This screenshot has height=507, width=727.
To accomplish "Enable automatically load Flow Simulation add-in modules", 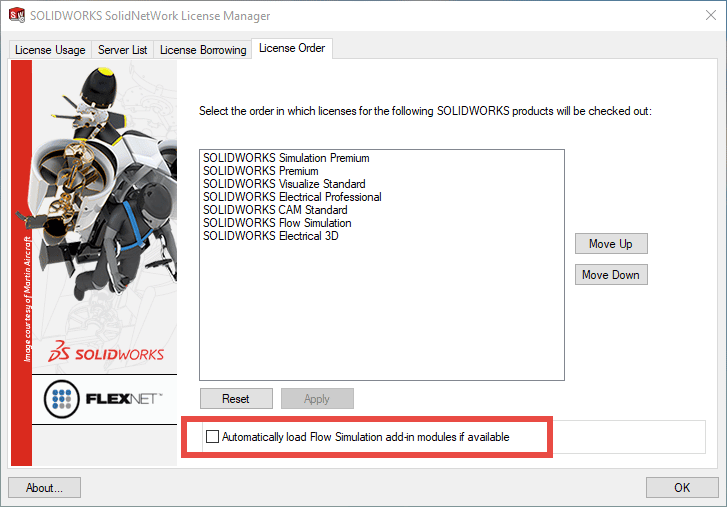I will click(x=212, y=437).
